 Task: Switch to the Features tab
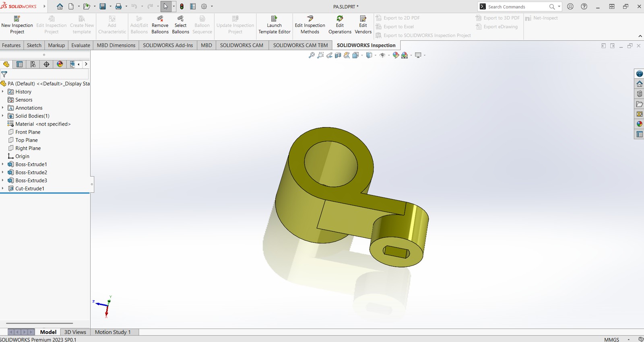tap(11, 45)
